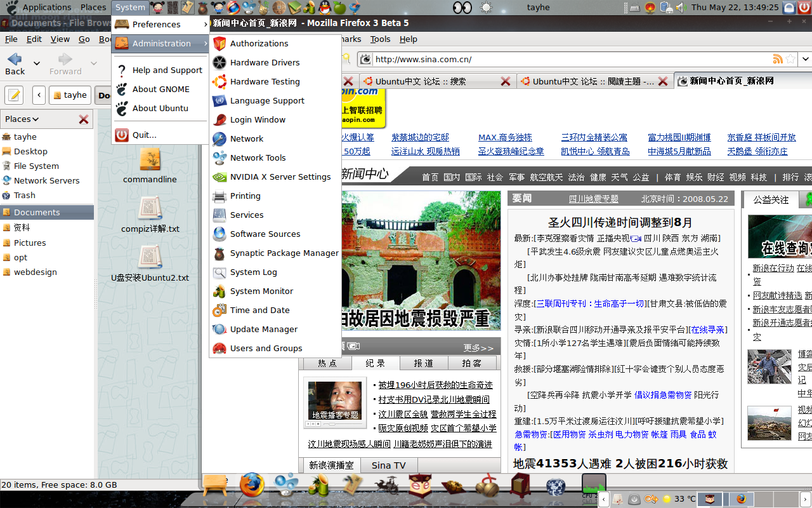Click the 圣火四川传递时间调整到8月 headline
Image resolution: width=812 pixels, height=508 pixels.
coord(620,222)
